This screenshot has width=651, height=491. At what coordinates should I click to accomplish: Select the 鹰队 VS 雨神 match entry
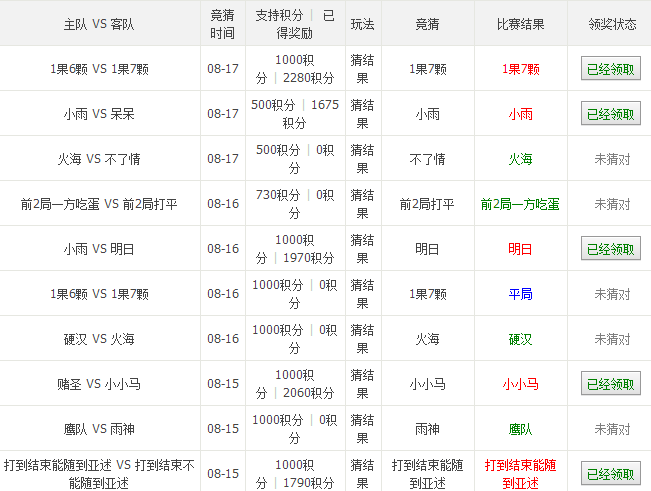pyautogui.click(x=100, y=429)
